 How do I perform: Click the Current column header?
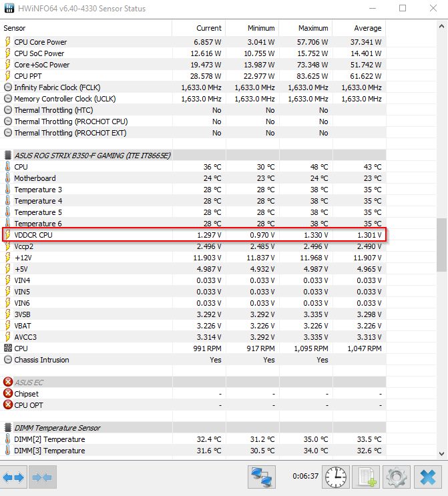coord(199,28)
